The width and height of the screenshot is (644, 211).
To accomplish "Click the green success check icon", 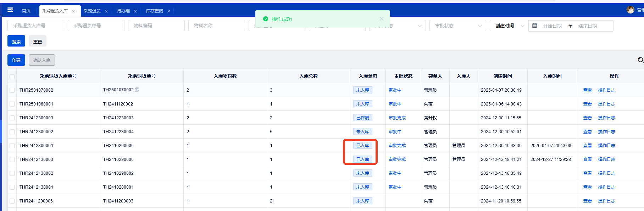I will click(x=265, y=19).
